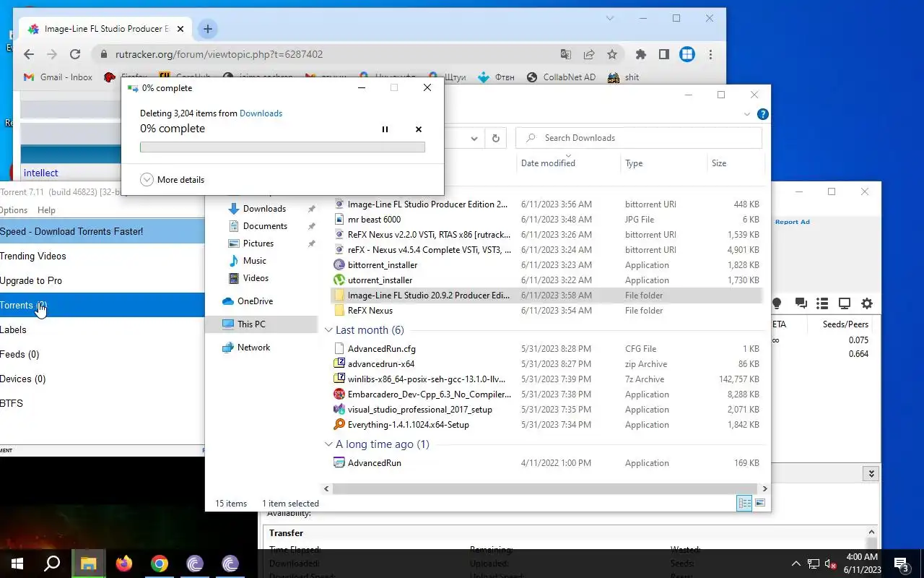Open the Фтвн bookmark
This screenshot has width=924, height=578.
496,77
